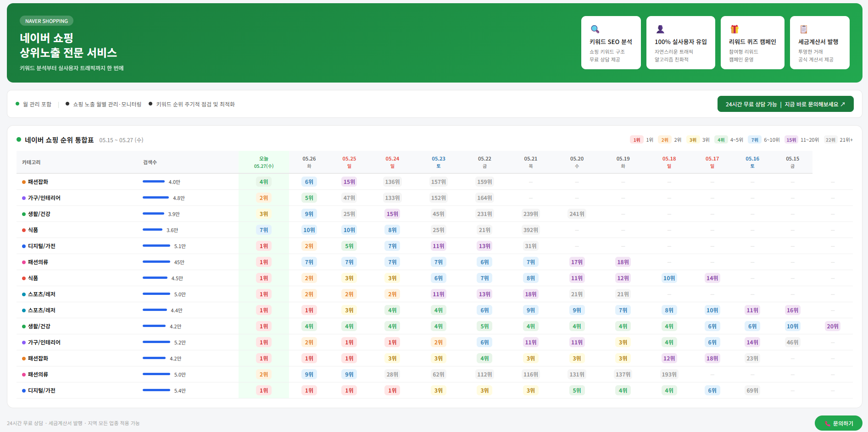Click 스포츠/레저 category in the 4.4만 row
The image size is (868, 432).
click(42, 310)
